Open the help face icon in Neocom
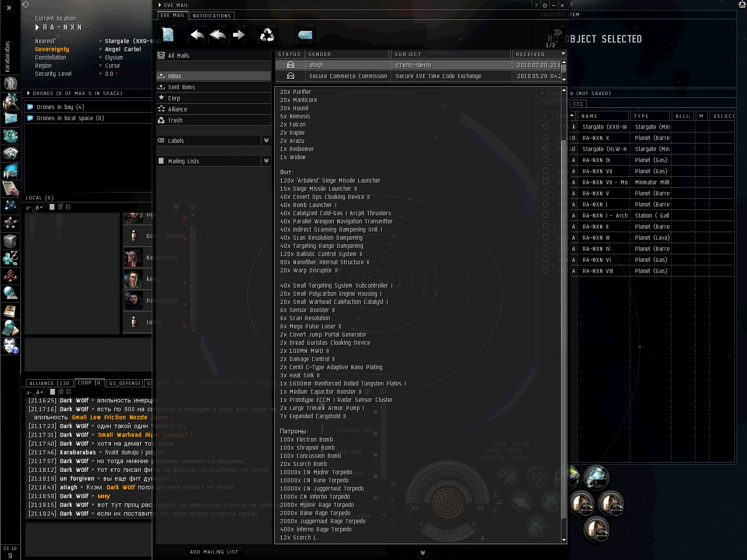This screenshot has height=560, width=747. (x=11, y=346)
